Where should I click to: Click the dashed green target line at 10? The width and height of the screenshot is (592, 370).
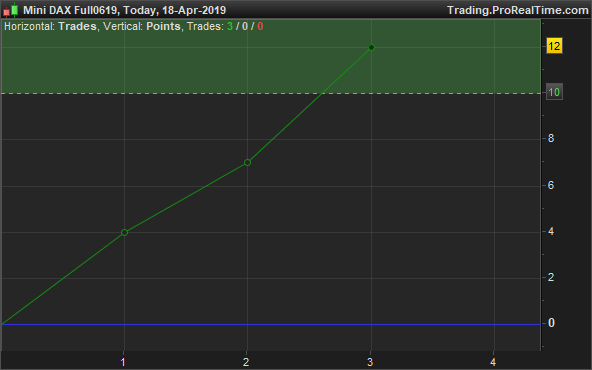271,93
